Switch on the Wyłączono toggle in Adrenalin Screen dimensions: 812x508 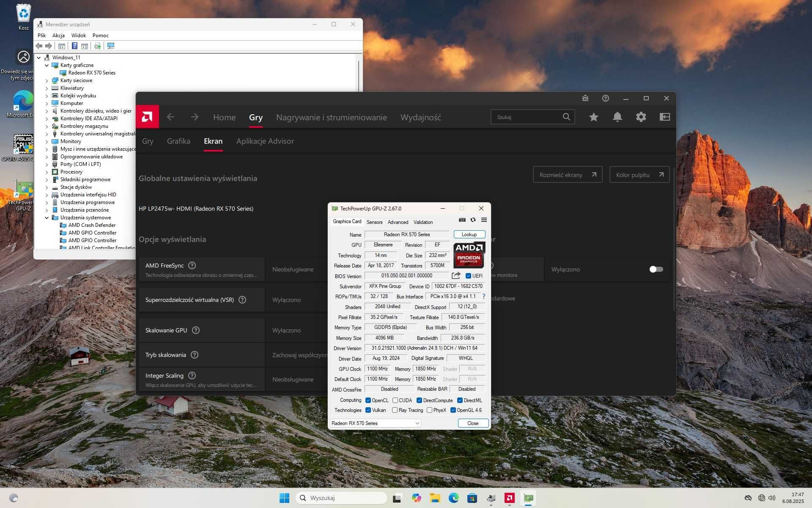[x=656, y=269]
